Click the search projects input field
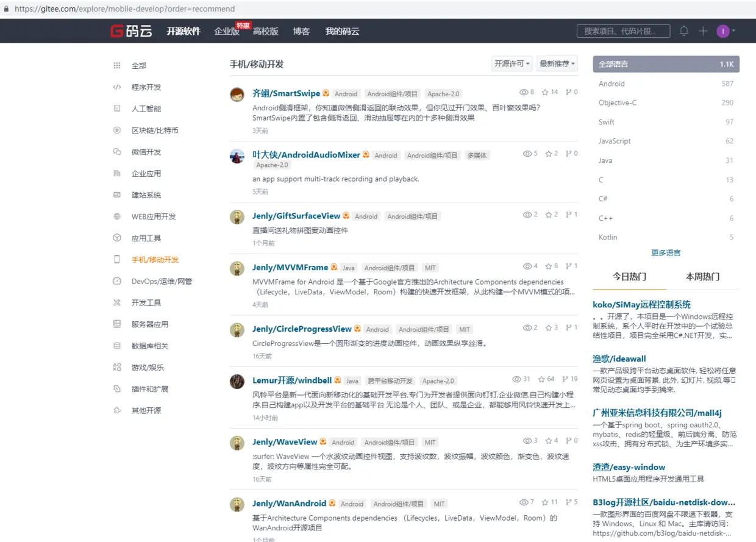Viewport: 756px width, 542px height. pyautogui.click(x=623, y=30)
